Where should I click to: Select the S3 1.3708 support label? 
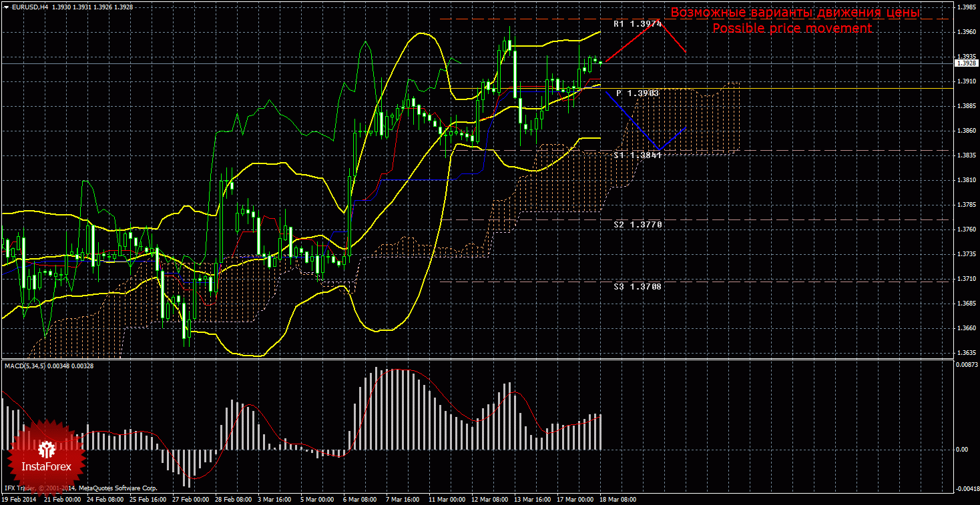638,286
